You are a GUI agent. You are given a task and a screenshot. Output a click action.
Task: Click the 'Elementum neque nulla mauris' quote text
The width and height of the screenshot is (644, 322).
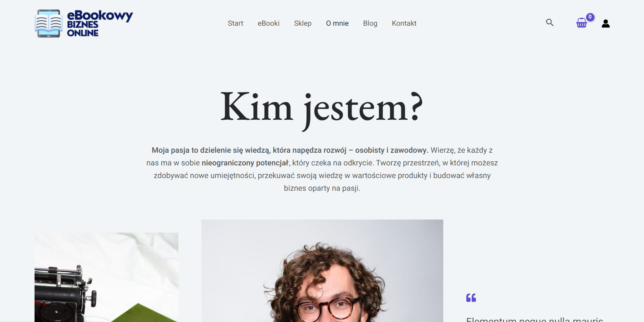pyautogui.click(x=535, y=319)
